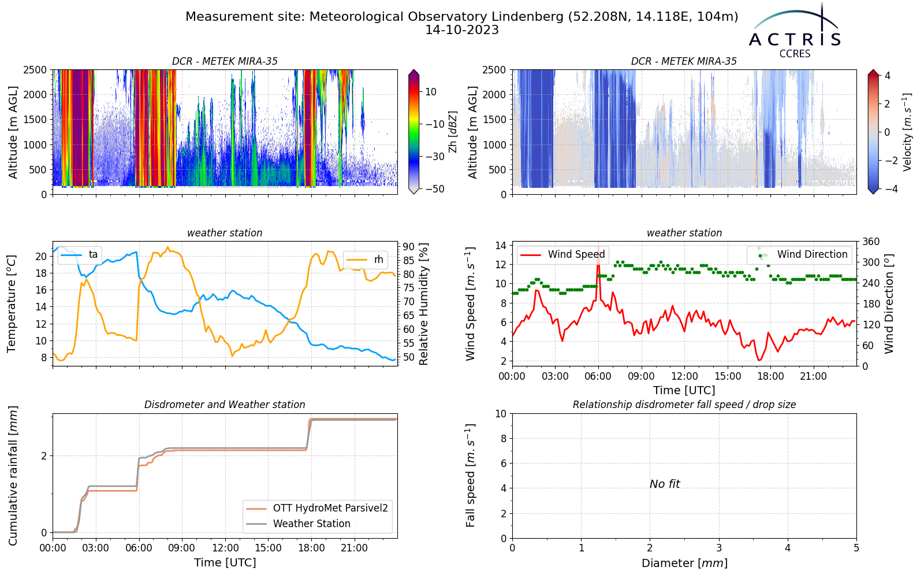This screenshot has width=924, height=578.
Task: Click the 'No fit' text in fall speed plot
Action: pos(665,484)
